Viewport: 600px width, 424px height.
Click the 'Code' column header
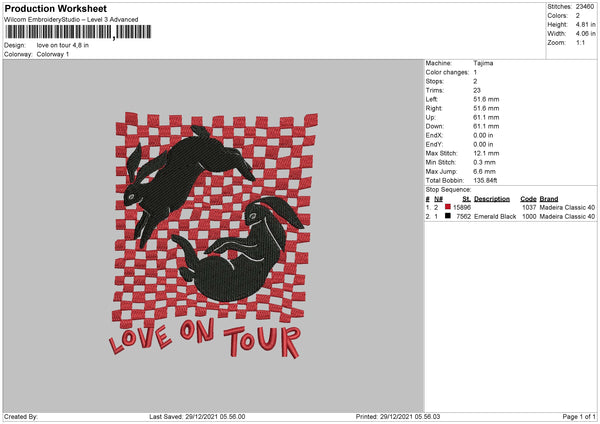click(x=528, y=199)
